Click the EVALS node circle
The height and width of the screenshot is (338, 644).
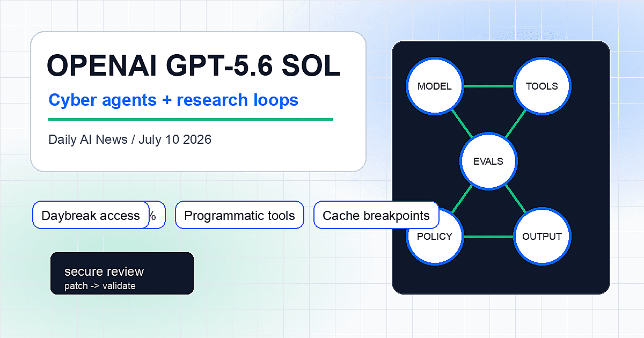coord(488,161)
